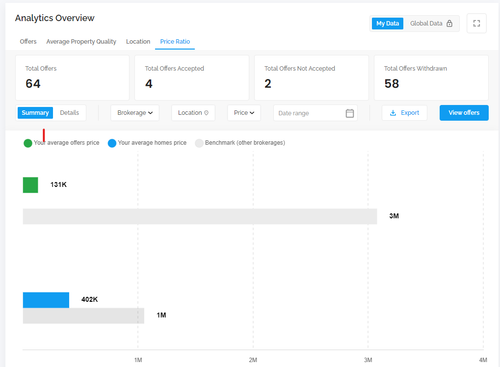The height and width of the screenshot is (367, 500).
Task: Switch to My Data view
Action: click(x=387, y=23)
